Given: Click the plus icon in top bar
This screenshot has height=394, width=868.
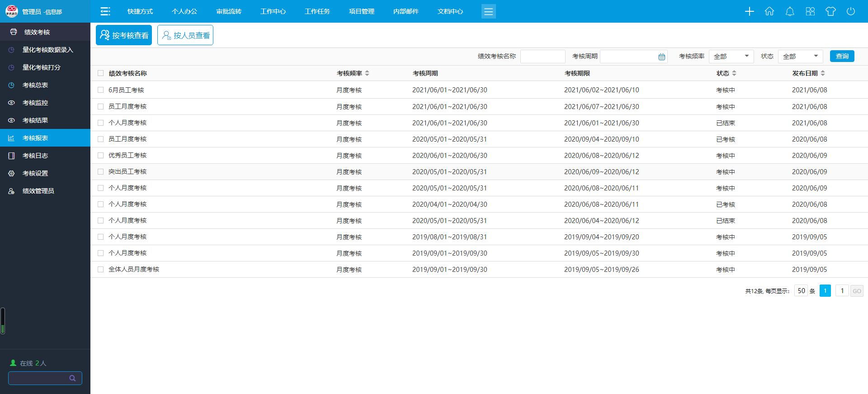Looking at the screenshot, I should click(749, 11).
